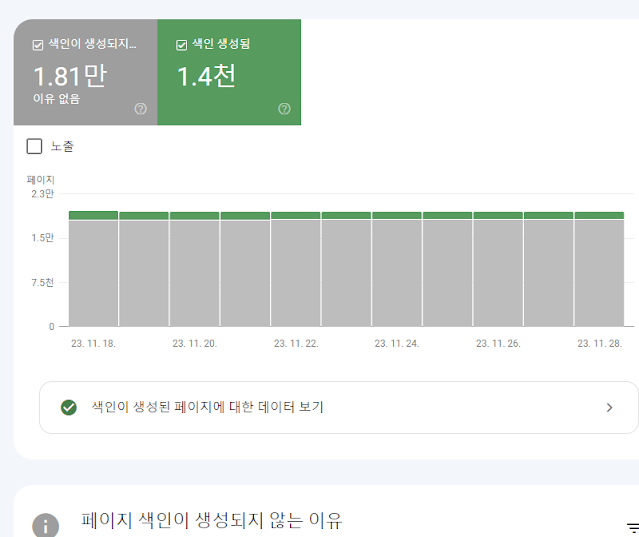Click the chart bar above 23. 11. 28.
Viewport: 639px width, 537px height.
click(599, 269)
